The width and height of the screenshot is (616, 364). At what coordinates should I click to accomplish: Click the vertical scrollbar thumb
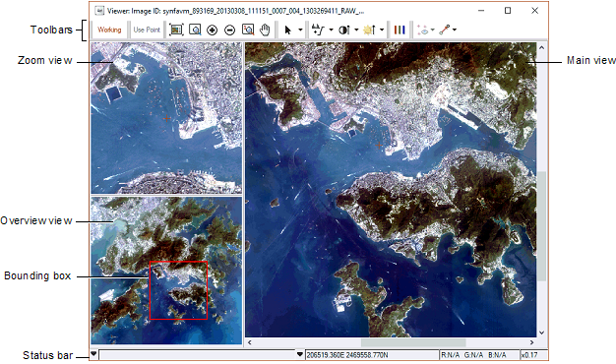pyautogui.click(x=542, y=226)
